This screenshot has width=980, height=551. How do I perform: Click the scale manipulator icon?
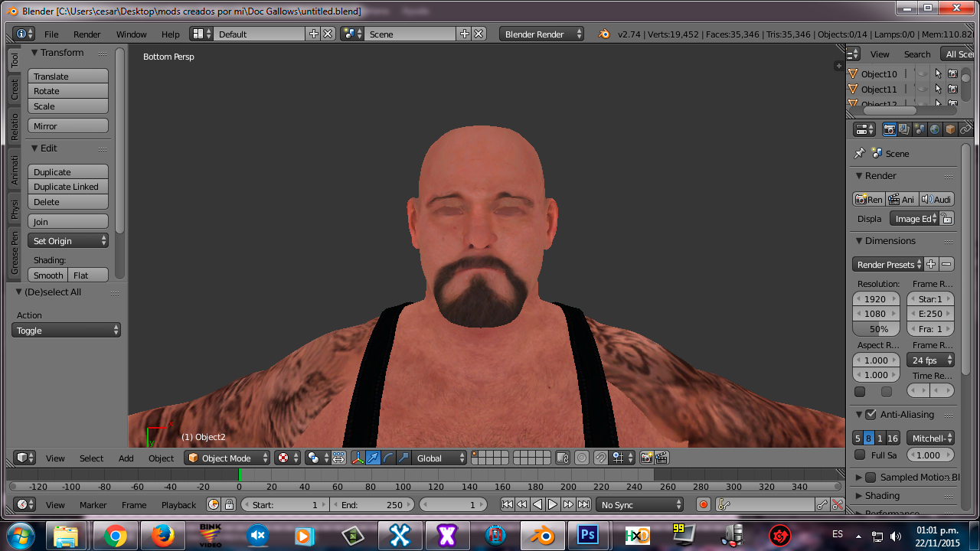point(403,458)
